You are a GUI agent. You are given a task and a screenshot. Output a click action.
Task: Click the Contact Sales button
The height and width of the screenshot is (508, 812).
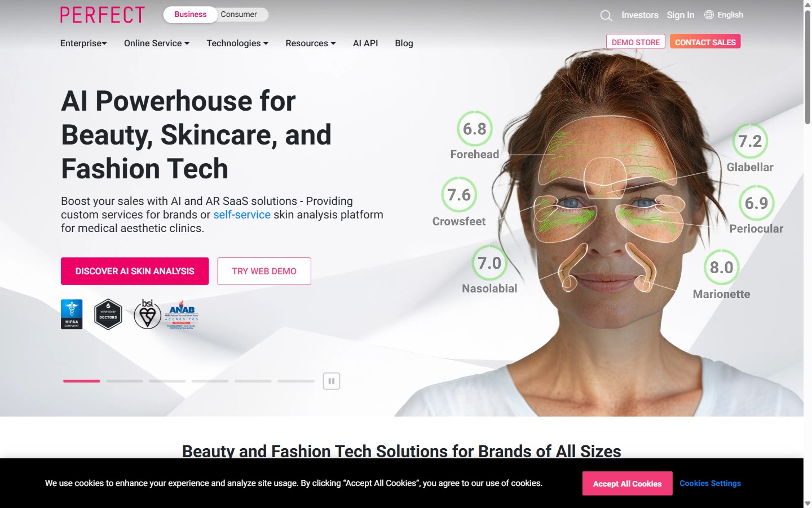click(705, 42)
